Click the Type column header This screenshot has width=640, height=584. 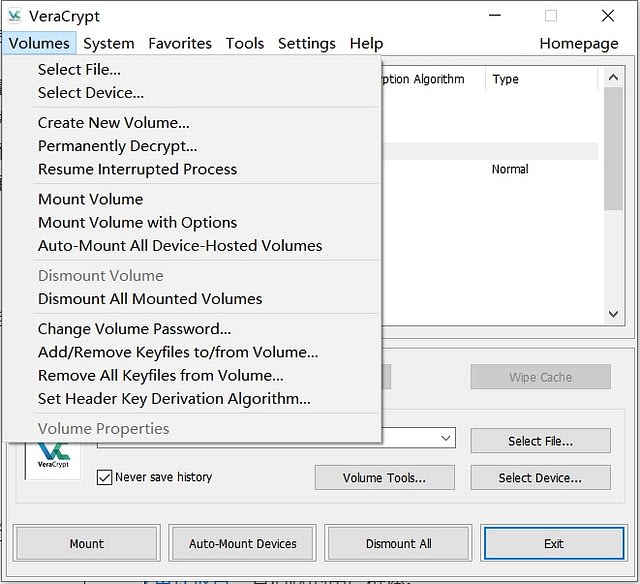(541, 79)
